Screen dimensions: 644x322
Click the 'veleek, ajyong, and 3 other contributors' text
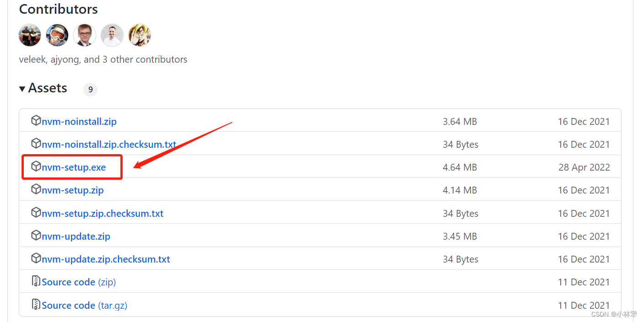103,59
